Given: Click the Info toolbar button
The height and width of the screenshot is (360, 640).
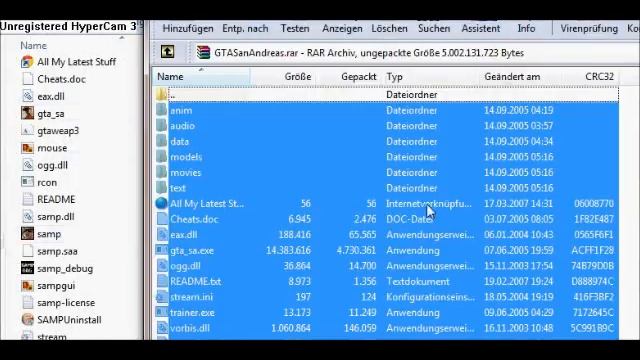Looking at the screenshot, I should (x=526, y=29).
